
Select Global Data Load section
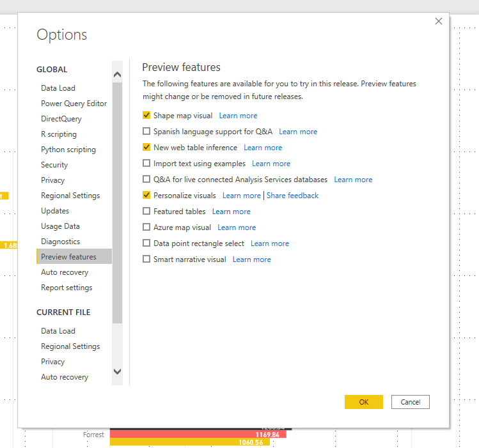click(x=74, y=88)
